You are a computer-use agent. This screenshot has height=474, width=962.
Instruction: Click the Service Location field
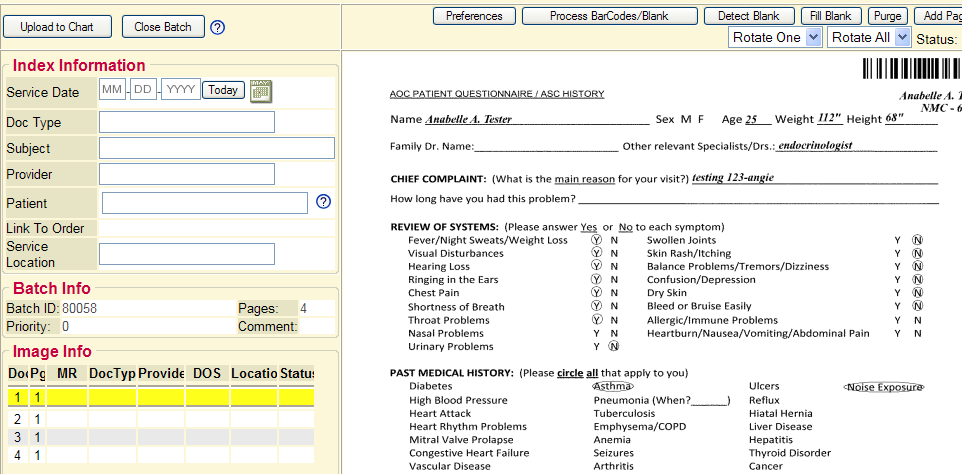pos(186,254)
